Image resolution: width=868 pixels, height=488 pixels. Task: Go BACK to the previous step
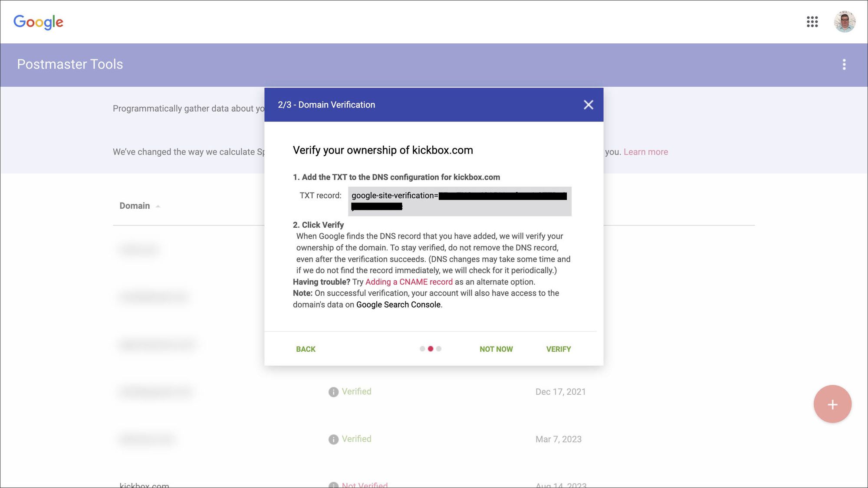(x=306, y=349)
